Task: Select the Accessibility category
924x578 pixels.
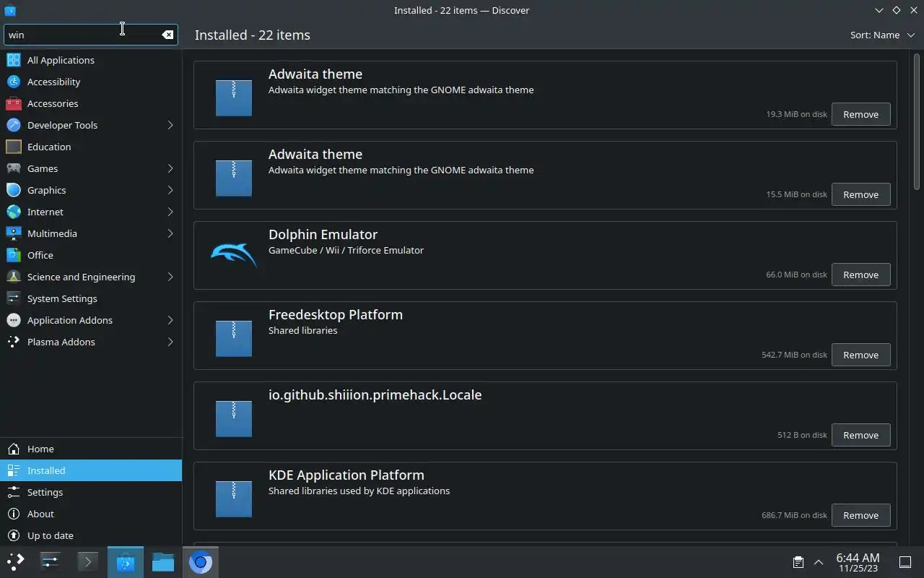Action: tap(91, 82)
